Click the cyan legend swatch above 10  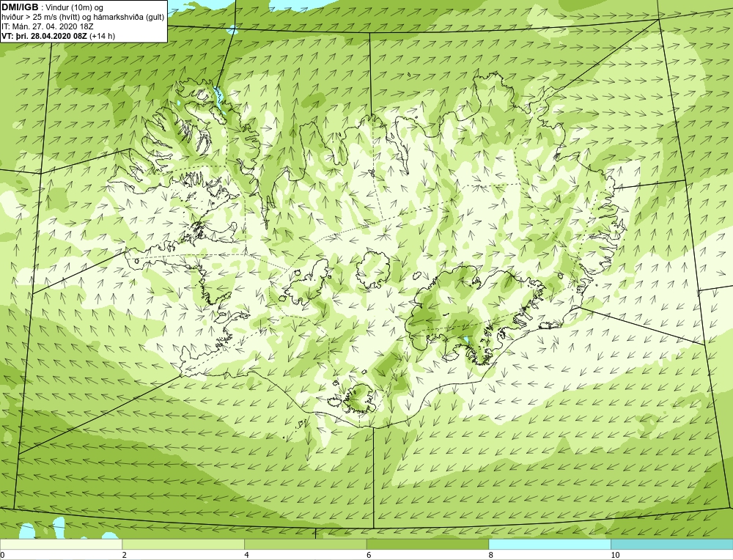pyautogui.click(x=671, y=544)
